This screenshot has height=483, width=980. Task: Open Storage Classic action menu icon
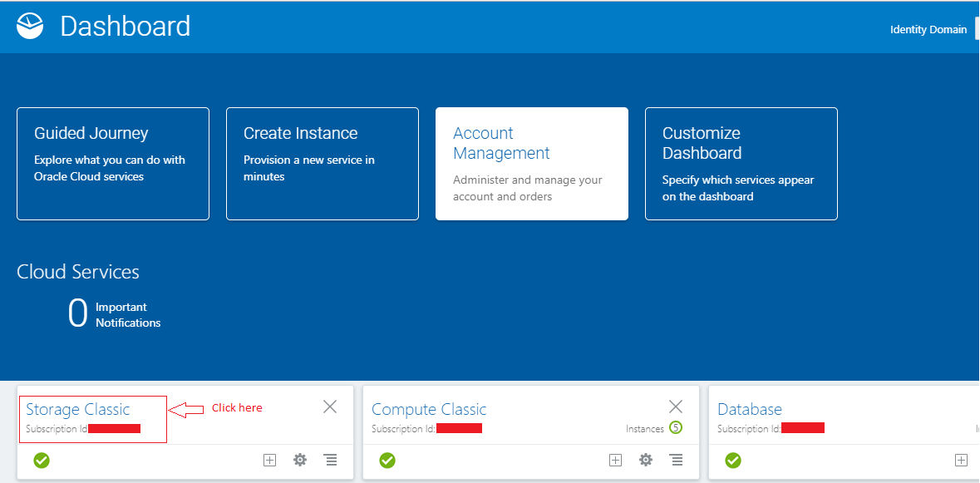331,461
